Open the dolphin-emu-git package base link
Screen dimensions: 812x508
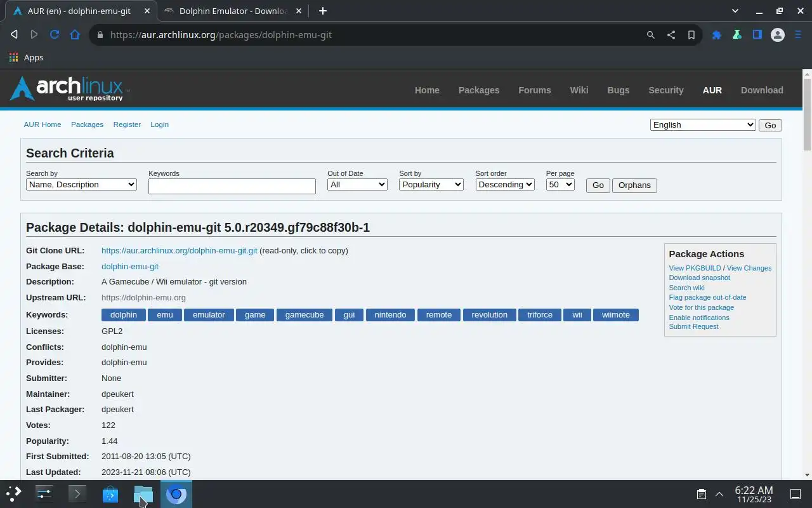click(130, 266)
